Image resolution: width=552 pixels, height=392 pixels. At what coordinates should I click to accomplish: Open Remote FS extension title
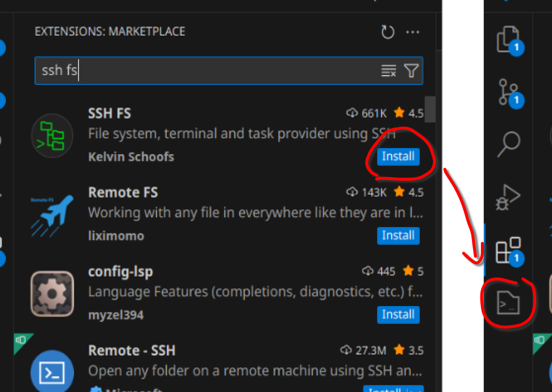pyautogui.click(x=123, y=193)
